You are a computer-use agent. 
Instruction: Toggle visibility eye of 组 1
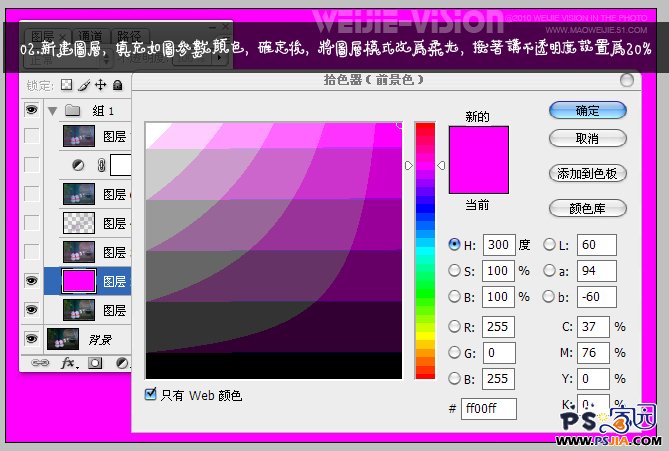(31, 110)
